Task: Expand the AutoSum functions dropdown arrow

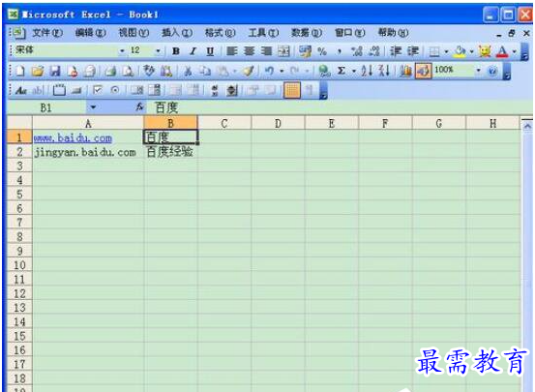Action: coord(354,71)
